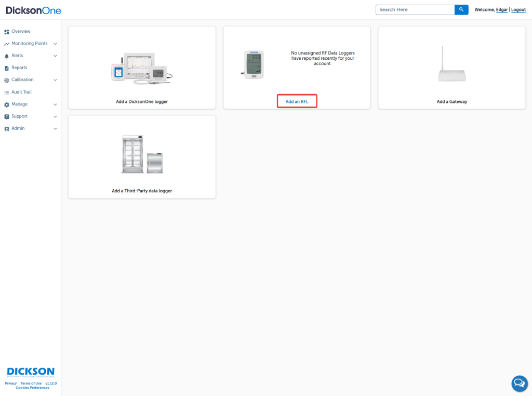
Task: Click the Calibration target icon
Action: tap(7, 80)
